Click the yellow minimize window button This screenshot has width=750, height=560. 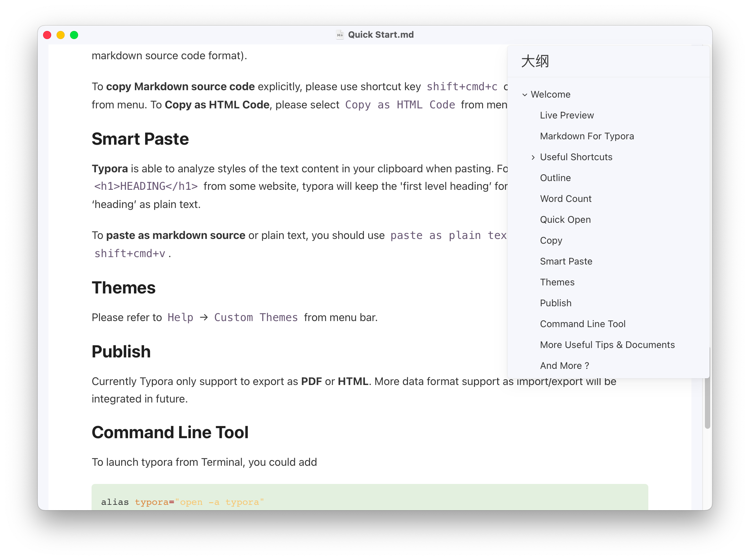(61, 35)
